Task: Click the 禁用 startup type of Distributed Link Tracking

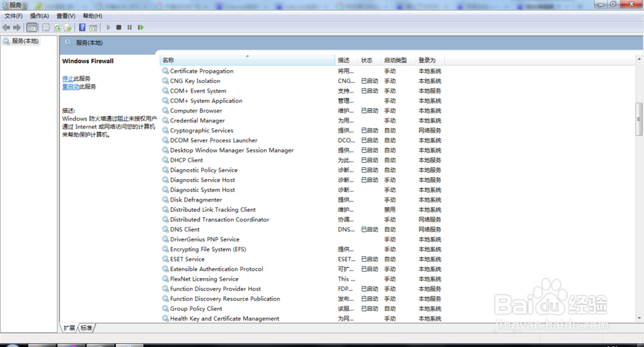Action: pyautogui.click(x=390, y=209)
